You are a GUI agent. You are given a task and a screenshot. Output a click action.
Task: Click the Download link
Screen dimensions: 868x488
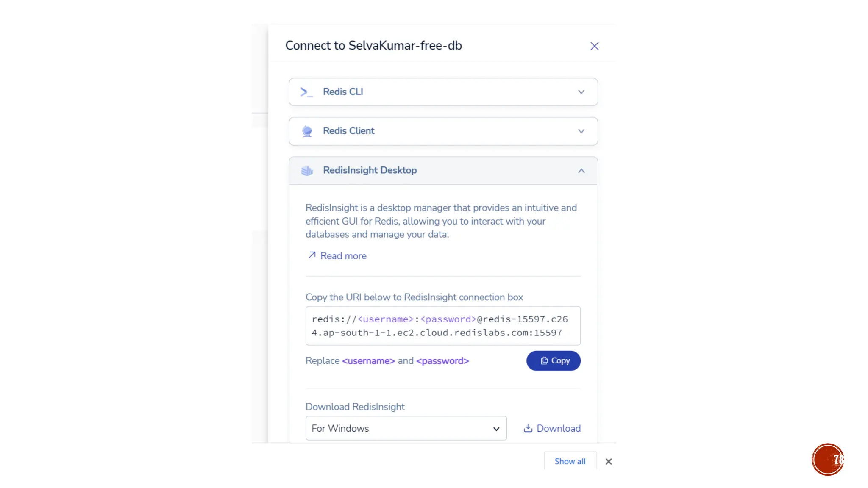tap(558, 428)
